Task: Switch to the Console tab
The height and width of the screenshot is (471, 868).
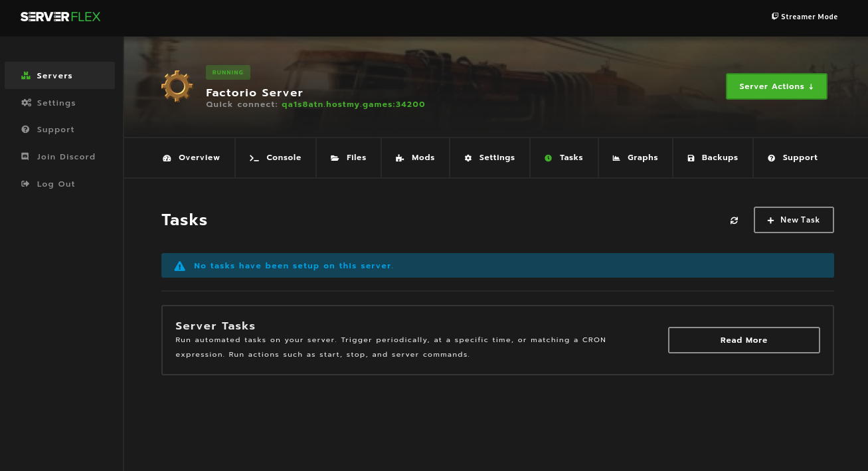Action: 276,158
